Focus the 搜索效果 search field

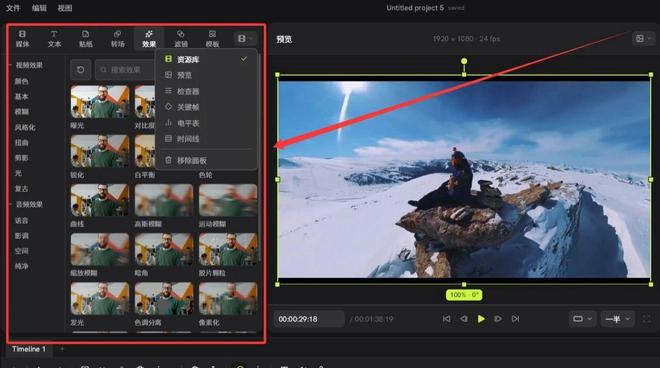(x=125, y=70)
